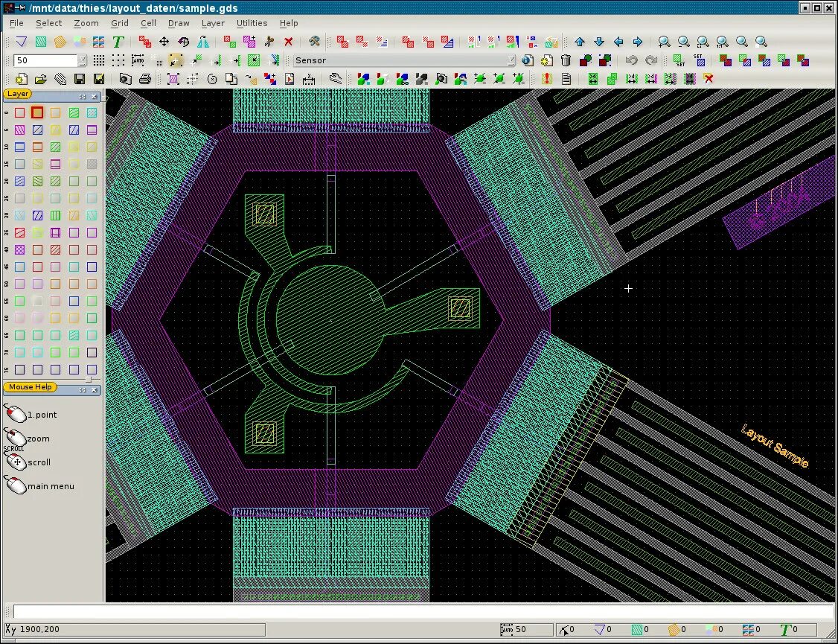This screenshot has width=838, height=644.
Task: Click the new file icon
Action: pyautogui.click(x=21, y=79)
